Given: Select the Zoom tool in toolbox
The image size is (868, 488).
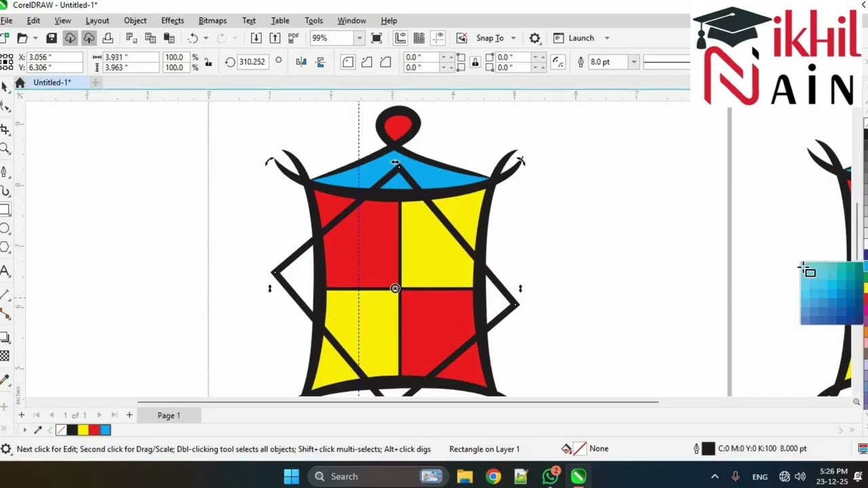Looking at the screenshot, I should coord(5,149).
